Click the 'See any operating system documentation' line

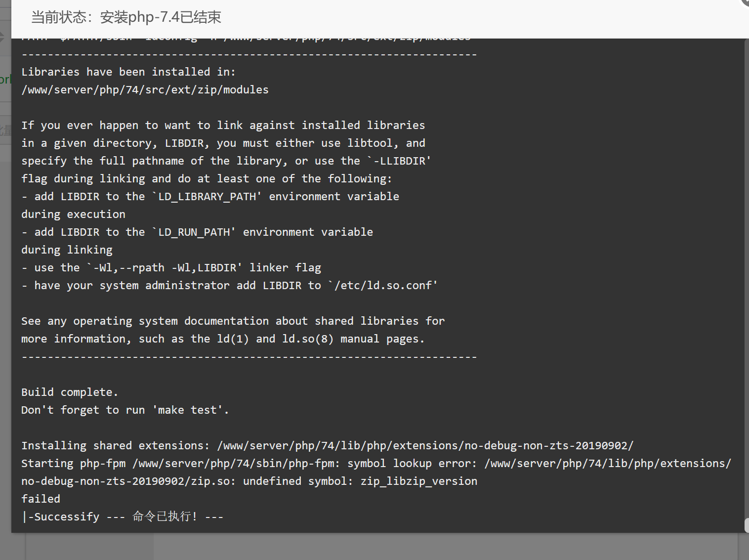coord(233,321)
